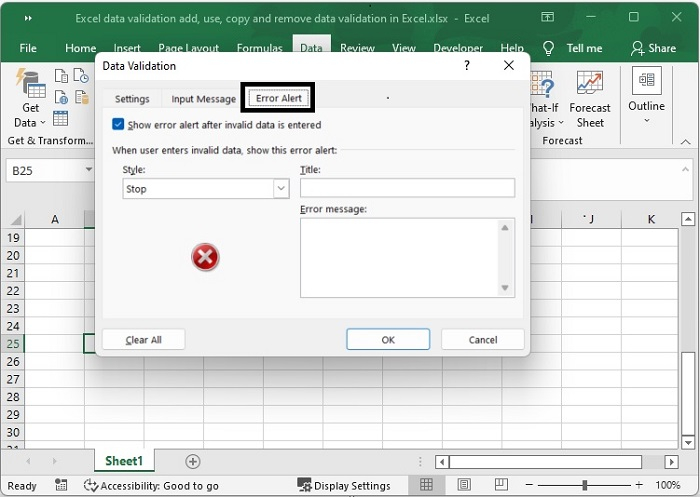
Task: Select column A header
Action: 54,219
